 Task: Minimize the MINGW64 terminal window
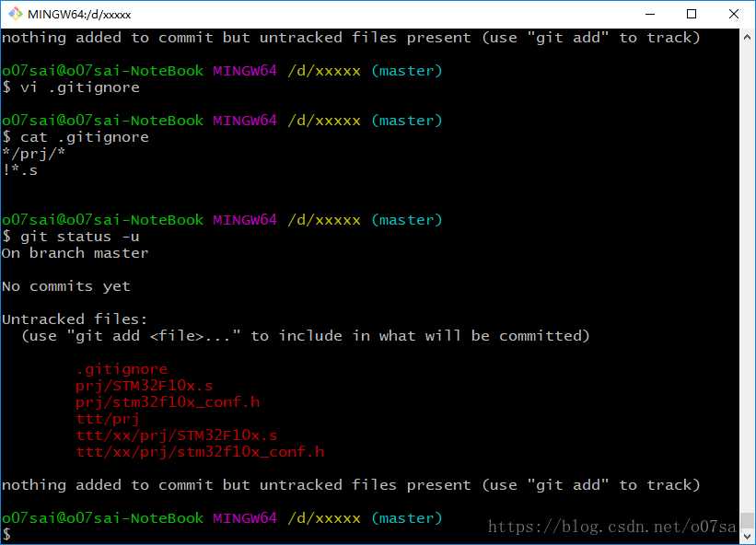coord(650,14)
